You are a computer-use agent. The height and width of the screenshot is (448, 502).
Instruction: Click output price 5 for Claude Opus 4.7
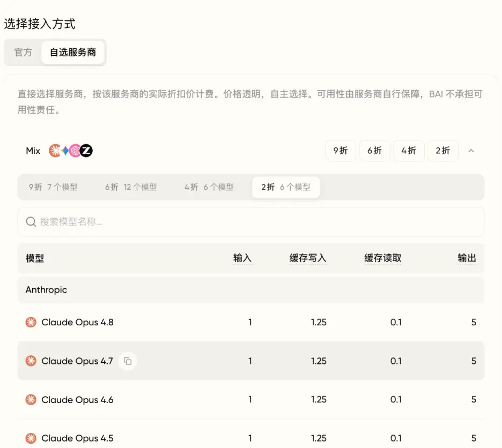click(x=474, y=361)
